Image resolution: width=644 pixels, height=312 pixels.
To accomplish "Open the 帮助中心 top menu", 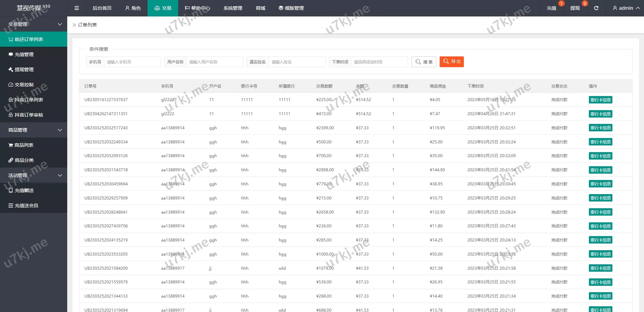I will (197, 8).
